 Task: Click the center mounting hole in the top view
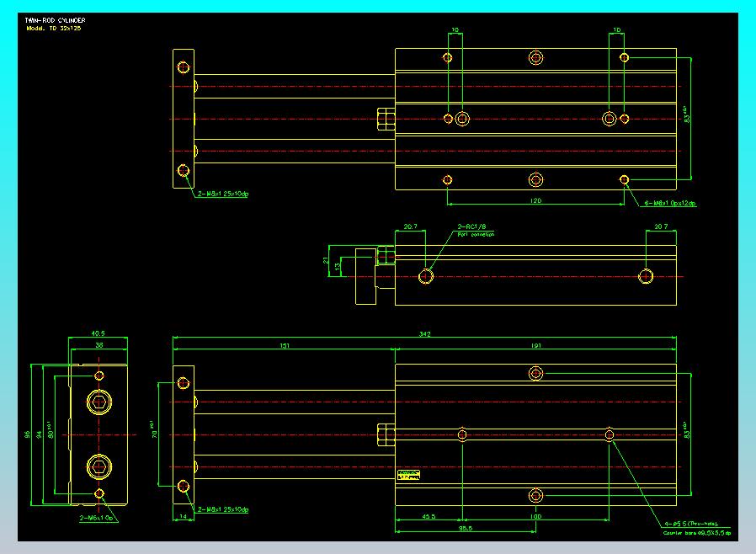535,57
